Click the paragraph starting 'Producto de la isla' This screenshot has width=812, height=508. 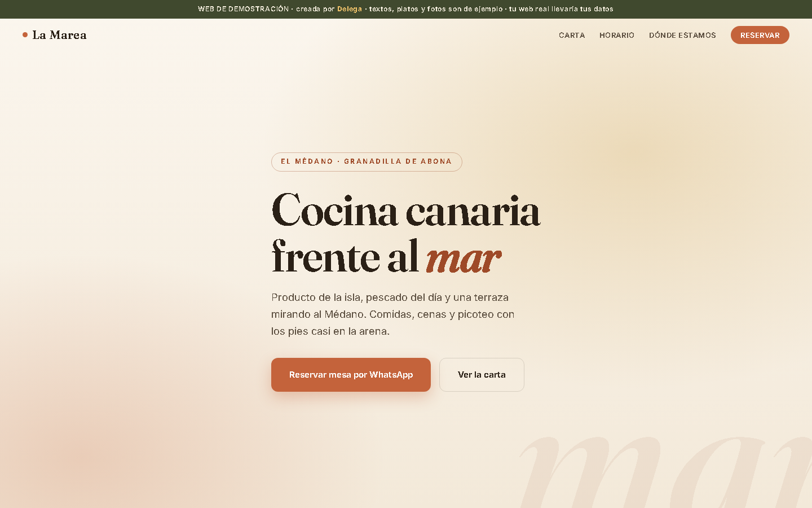coord(393,314)
